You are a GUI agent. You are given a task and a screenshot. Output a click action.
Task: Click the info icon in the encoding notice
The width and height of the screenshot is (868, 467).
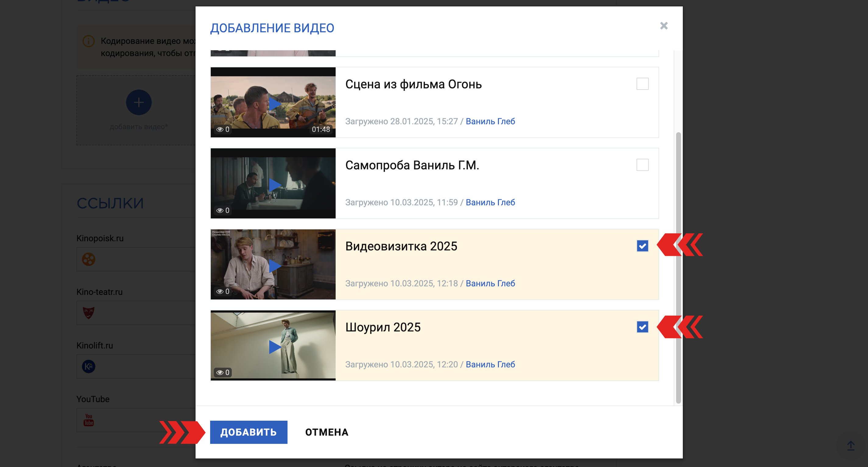89,41
